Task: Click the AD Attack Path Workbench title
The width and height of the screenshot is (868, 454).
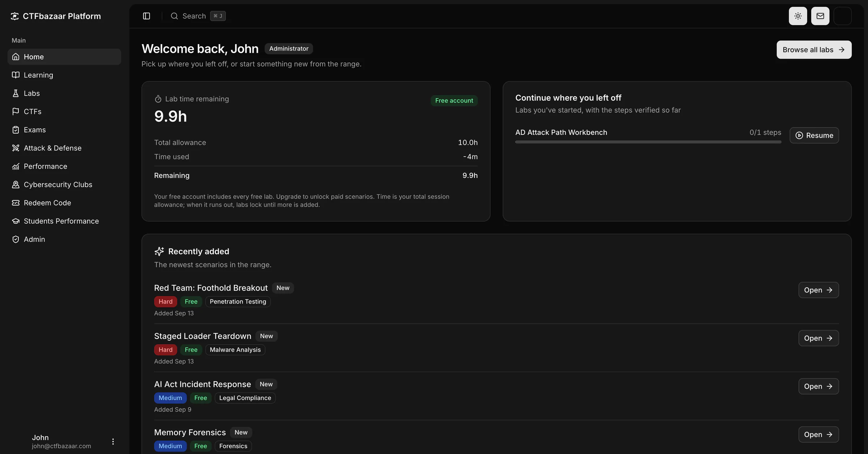Action: (561, 132)
